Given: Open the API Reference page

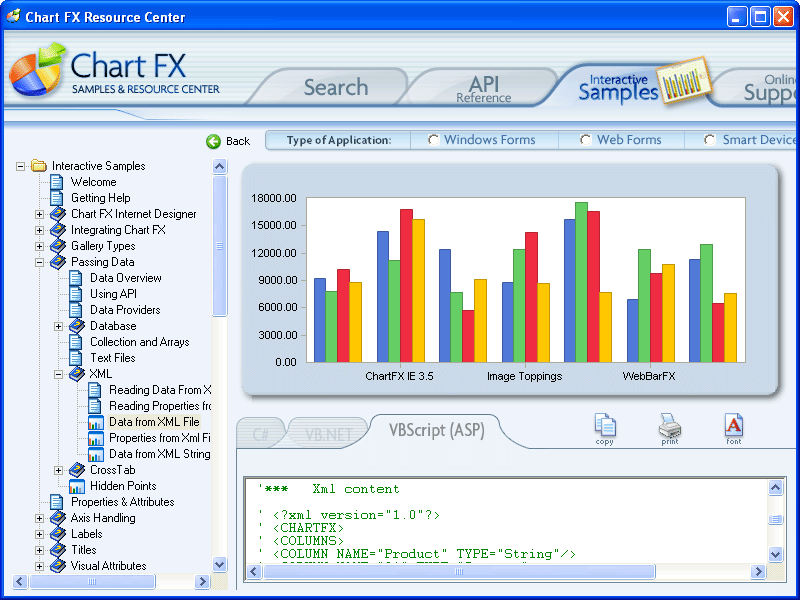Looking at the screenshot, I should 483,86.
